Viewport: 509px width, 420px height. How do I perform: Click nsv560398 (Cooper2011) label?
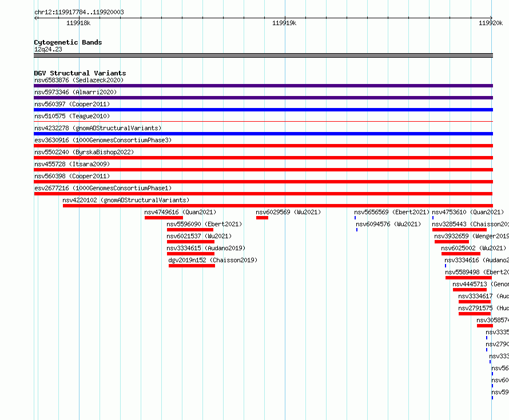(x=72, y=176)
